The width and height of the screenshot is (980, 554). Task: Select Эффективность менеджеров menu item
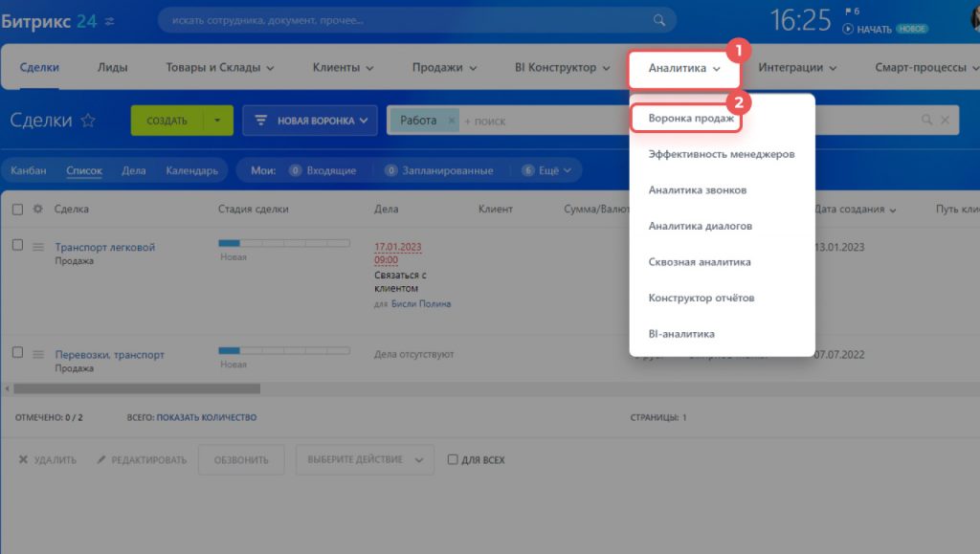tap(722, 154)
